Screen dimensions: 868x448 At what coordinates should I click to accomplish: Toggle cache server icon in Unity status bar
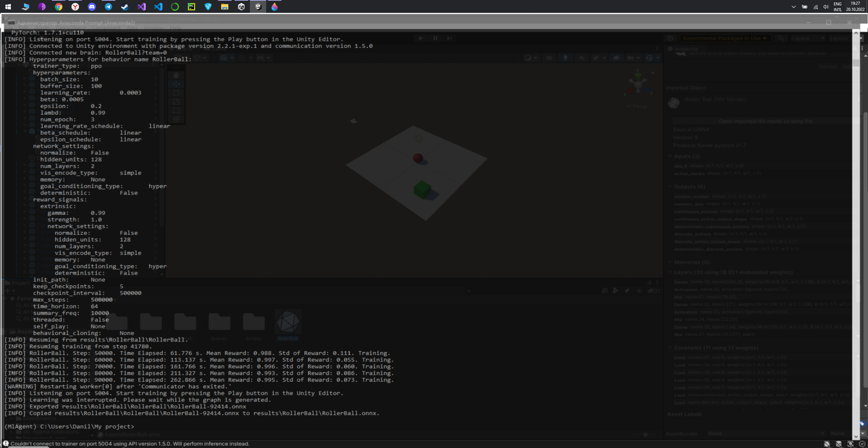[x=839, y=444]
